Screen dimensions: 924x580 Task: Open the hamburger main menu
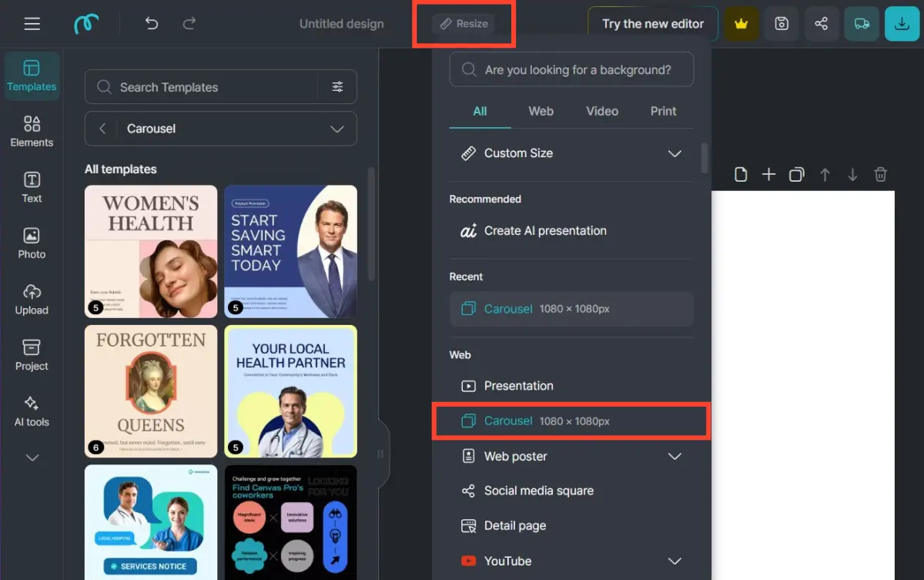click(x=32, y=24)
